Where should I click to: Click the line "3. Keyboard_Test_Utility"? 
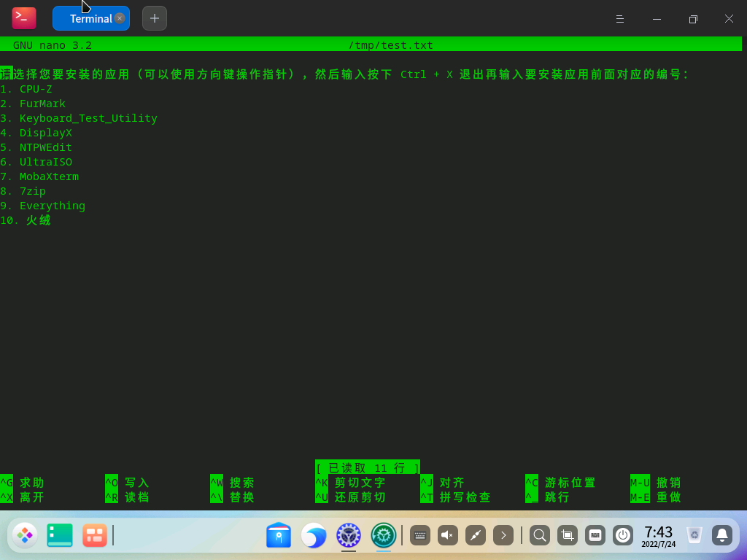[x=79, y=118]
